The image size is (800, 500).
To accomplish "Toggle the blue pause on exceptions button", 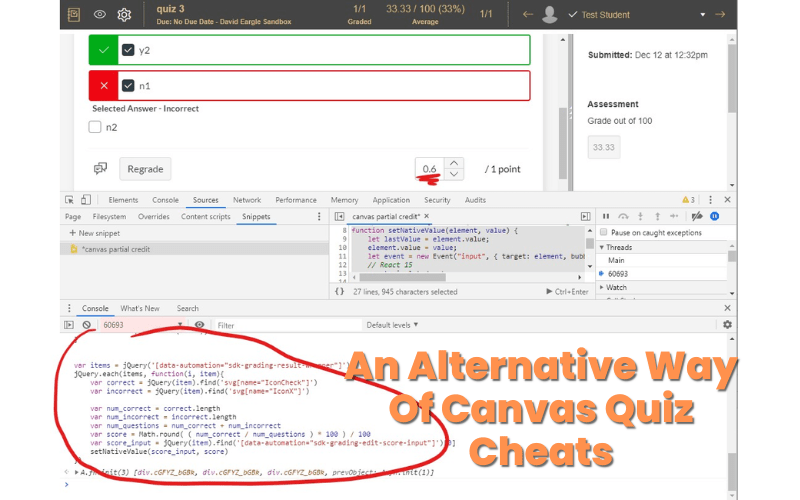I will (x=715, y=216).
